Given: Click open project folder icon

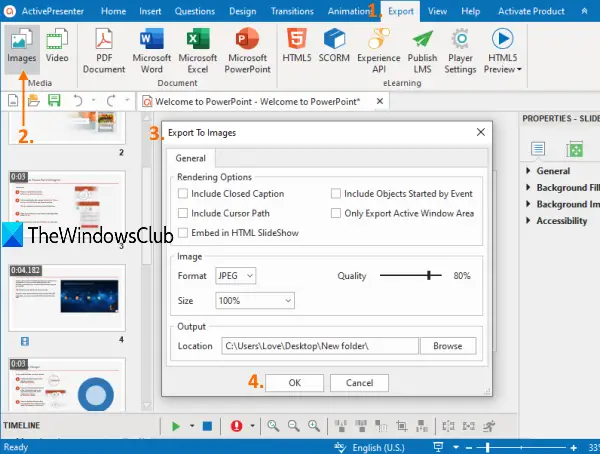Looking at the screenshot, I should pyautogui.click(x=34, y=101).
